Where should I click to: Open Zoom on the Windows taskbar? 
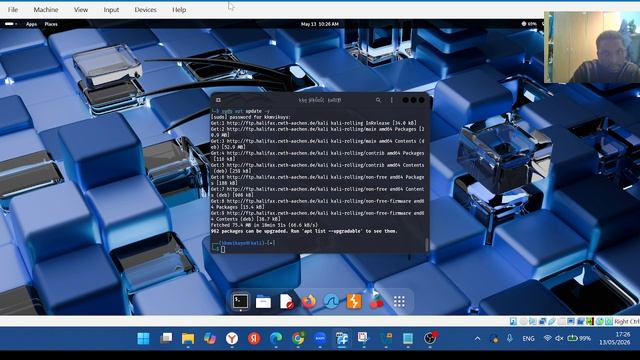[x=320, y=338]
